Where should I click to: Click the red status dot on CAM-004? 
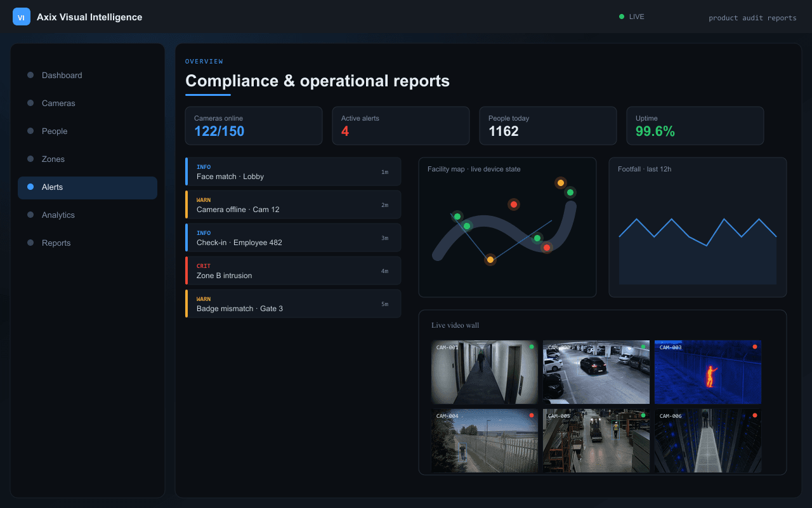click(532, 415)
